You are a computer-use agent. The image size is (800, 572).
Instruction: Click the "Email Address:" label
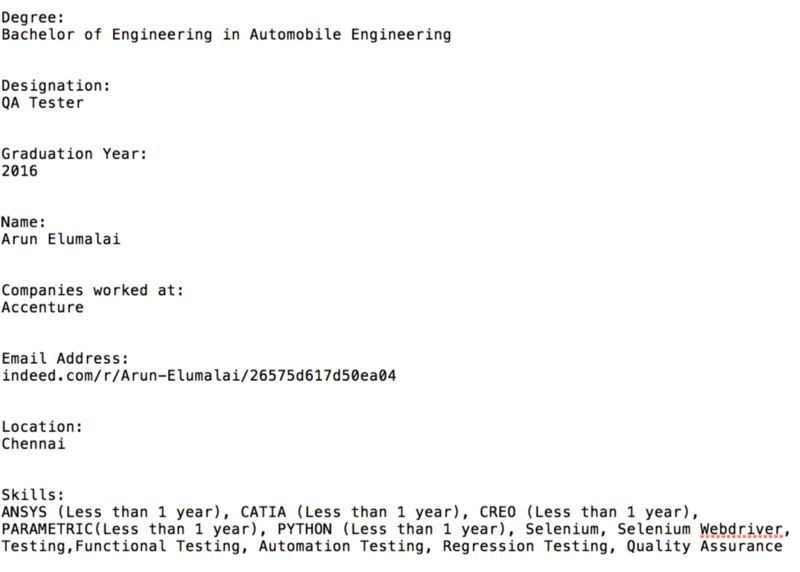click(x=65, y=358)
